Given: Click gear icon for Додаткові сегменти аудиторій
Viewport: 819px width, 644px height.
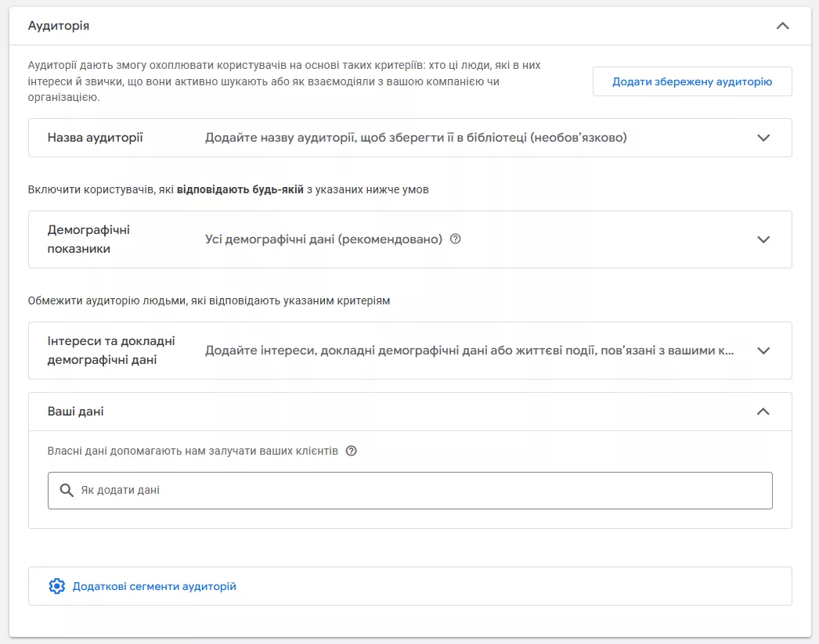Looking at the screenshot, I should click(x=57, y=587).
